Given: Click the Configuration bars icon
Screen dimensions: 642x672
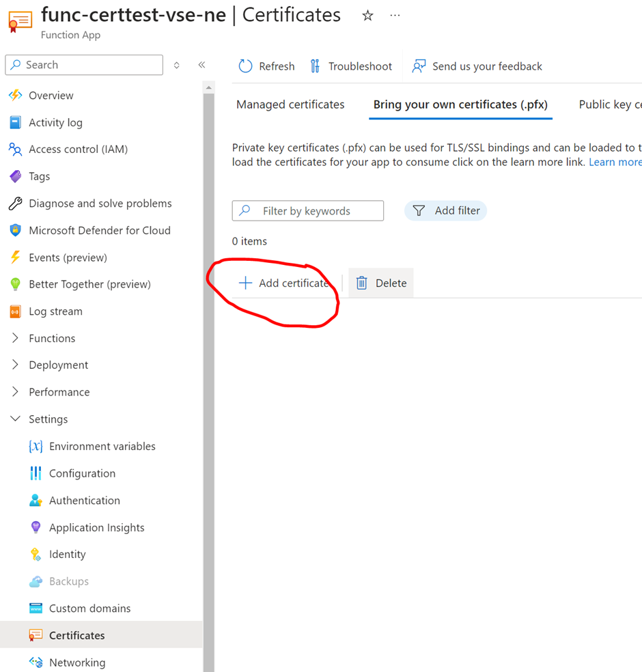Looking at the screenshot, I should (x=36, y=473).
